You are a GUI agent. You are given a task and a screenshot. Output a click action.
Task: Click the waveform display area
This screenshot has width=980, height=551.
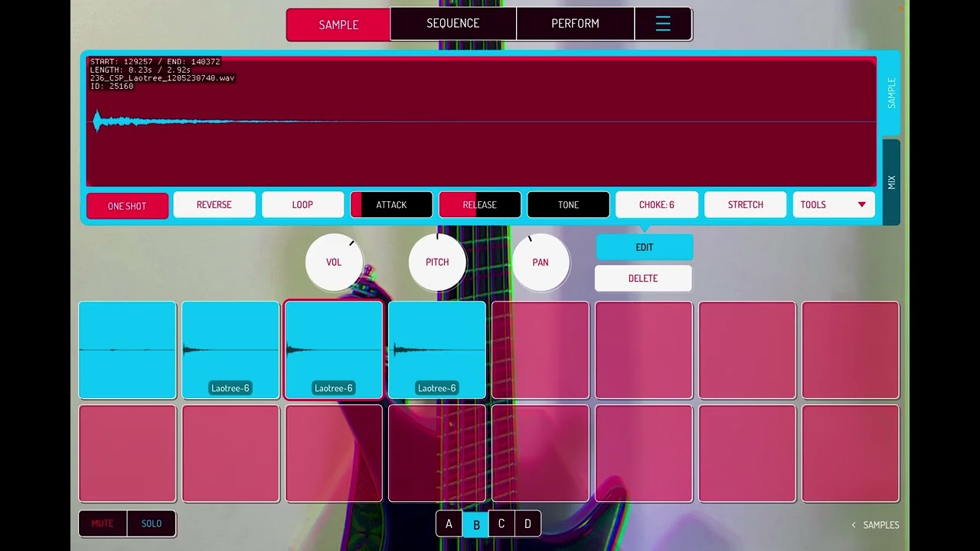point(482,122)
